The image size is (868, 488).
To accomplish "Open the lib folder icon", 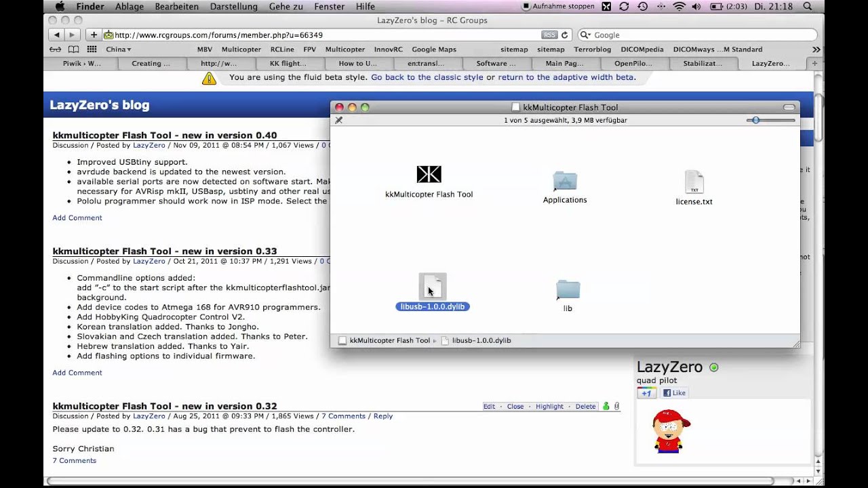I will (x=568, y=290).
